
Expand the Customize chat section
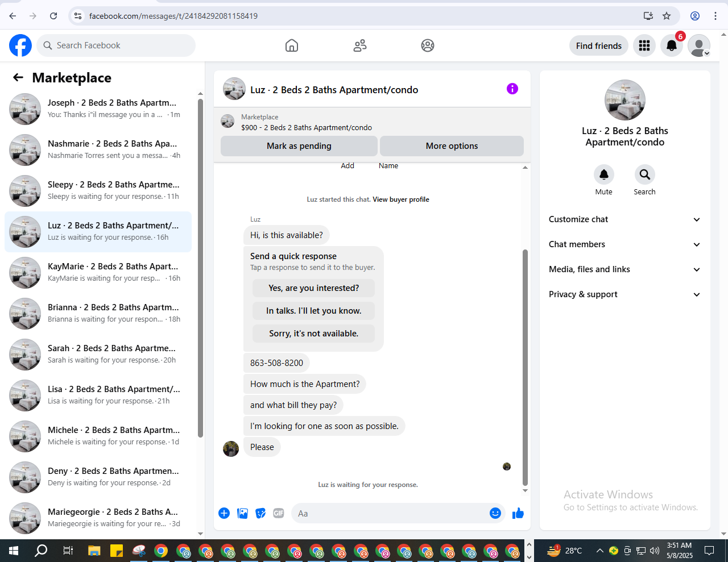click(624, 219)
